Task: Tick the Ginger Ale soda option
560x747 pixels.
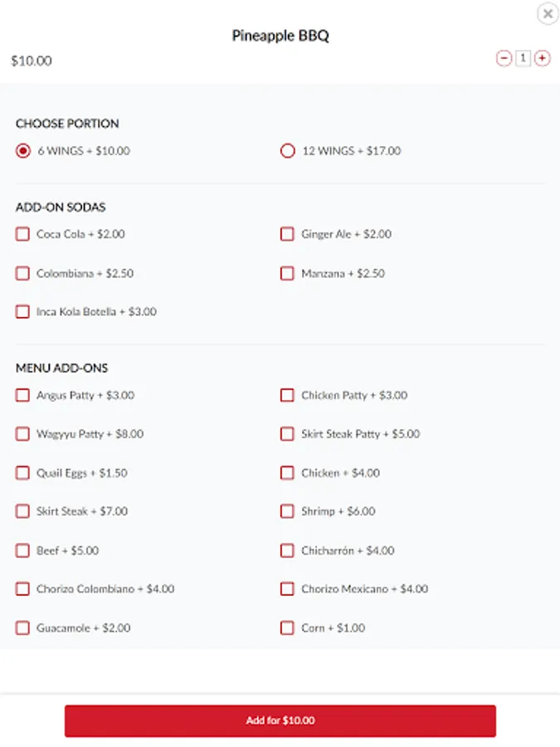Action: click(x=287, y=234)
